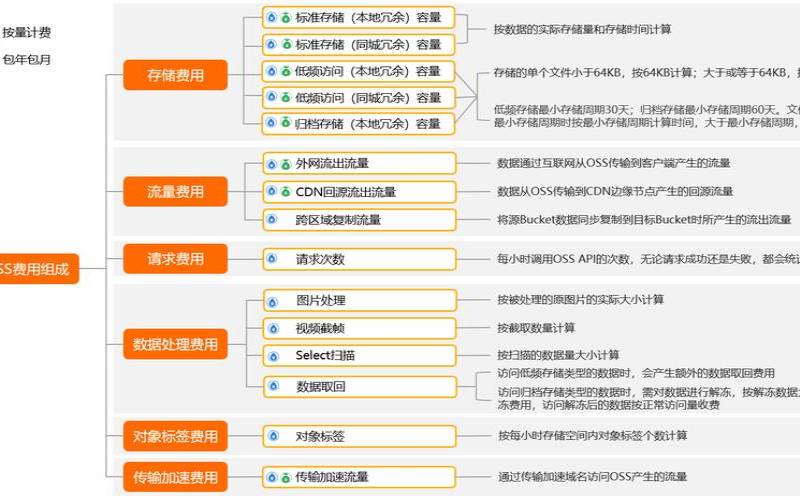Click description 按数据的实际存储量和存储时间计算

[x=582, y=30]
